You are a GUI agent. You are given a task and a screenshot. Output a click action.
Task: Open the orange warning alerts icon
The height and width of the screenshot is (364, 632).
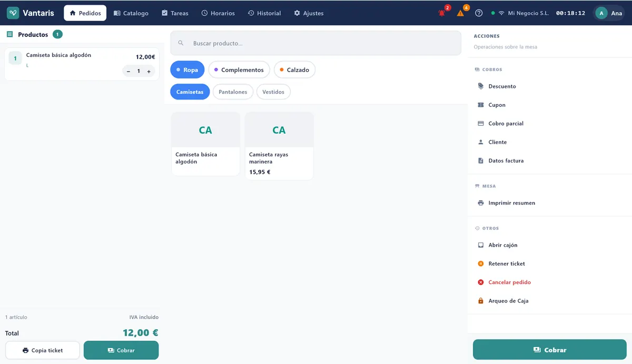461,13
